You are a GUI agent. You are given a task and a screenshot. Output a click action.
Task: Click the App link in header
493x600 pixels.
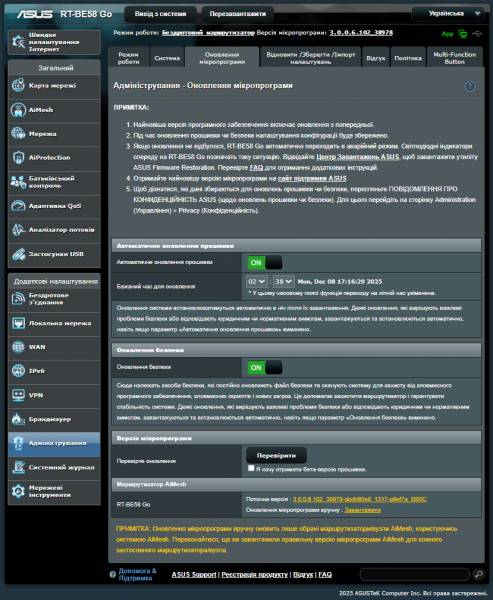click(x=447, y=34)
